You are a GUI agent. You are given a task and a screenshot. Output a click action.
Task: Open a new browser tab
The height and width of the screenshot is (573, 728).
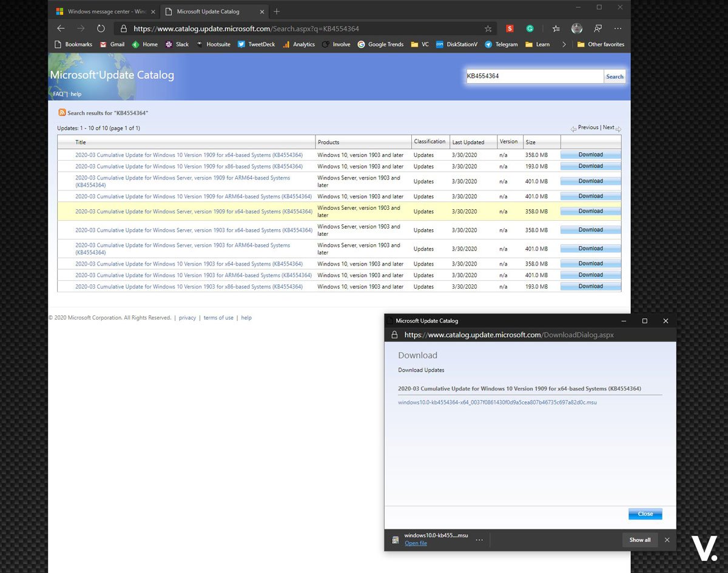coord(277,12)
